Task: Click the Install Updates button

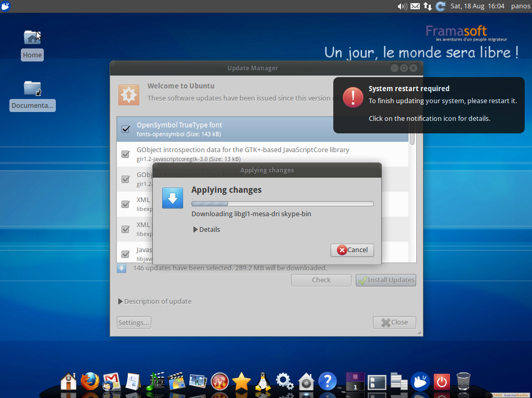Action: tap(386, 280)
